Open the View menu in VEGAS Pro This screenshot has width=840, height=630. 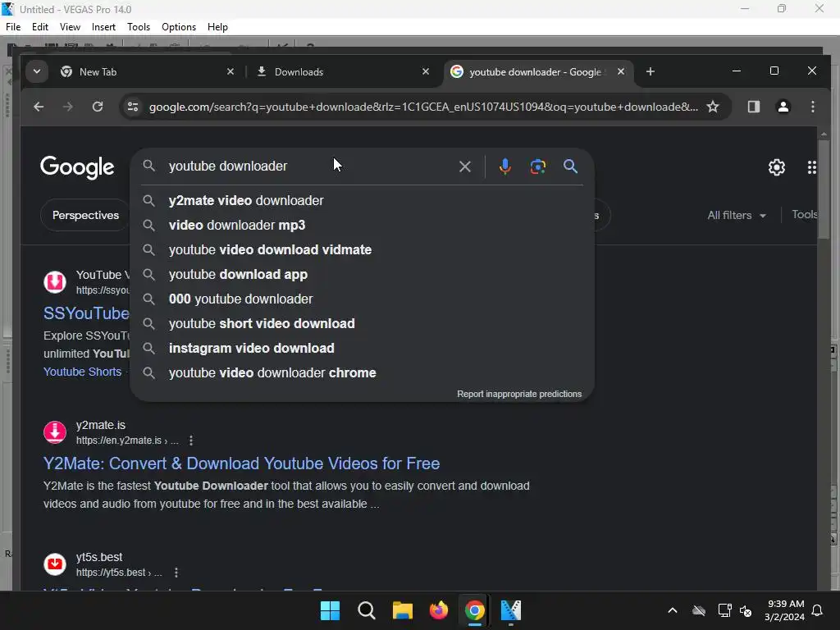(71, 27)
